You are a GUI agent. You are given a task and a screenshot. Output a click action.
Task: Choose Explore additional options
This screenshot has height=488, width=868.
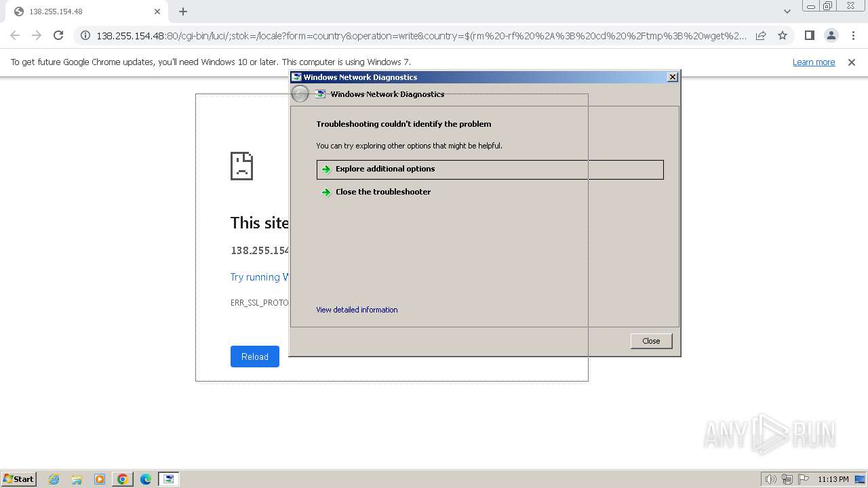tap(490, 169)
